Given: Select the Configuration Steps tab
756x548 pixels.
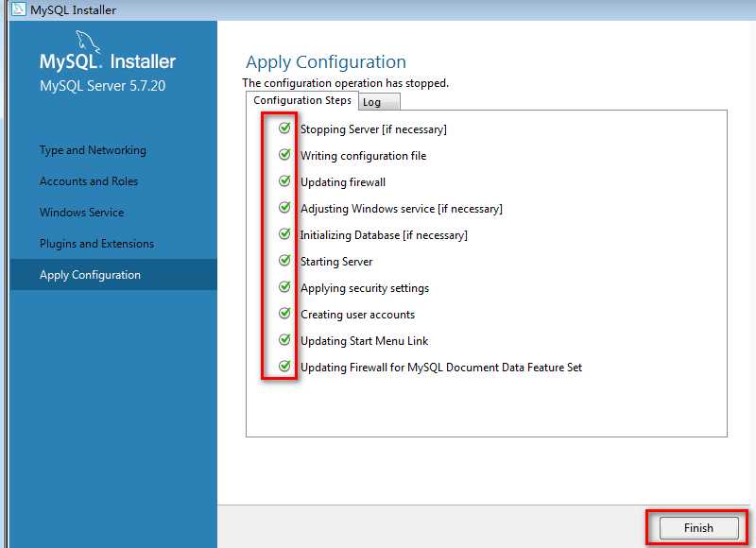Looking at the screenshot, I should (302, 100).
